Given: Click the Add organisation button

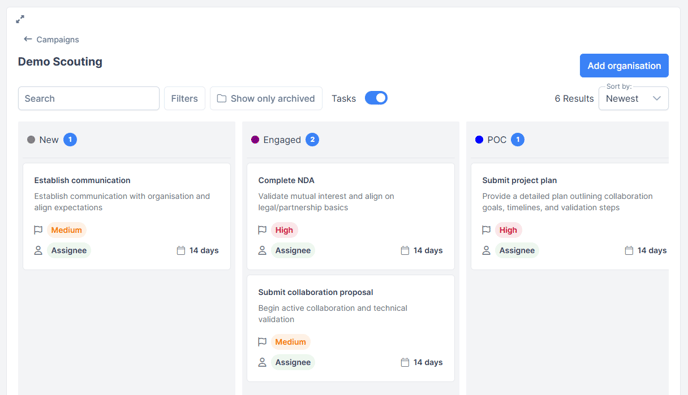Looking at the screenshot, I should coord(624,66).
